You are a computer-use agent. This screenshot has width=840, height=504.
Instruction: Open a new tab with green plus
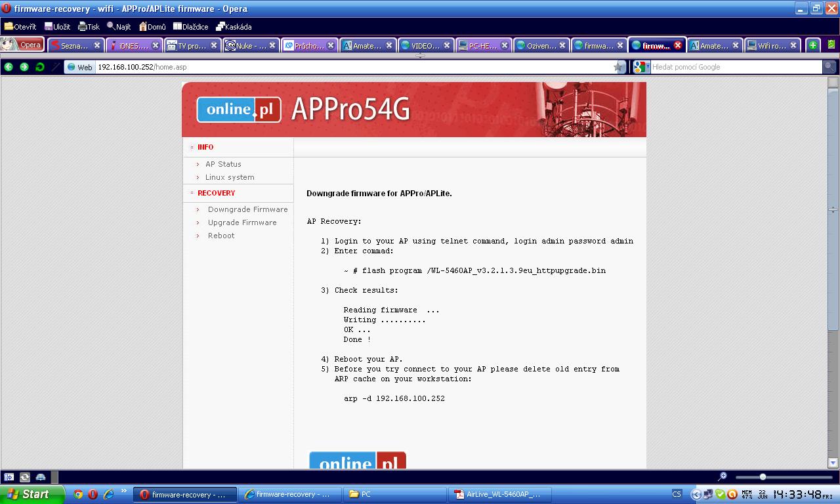[x=812, y=45]
